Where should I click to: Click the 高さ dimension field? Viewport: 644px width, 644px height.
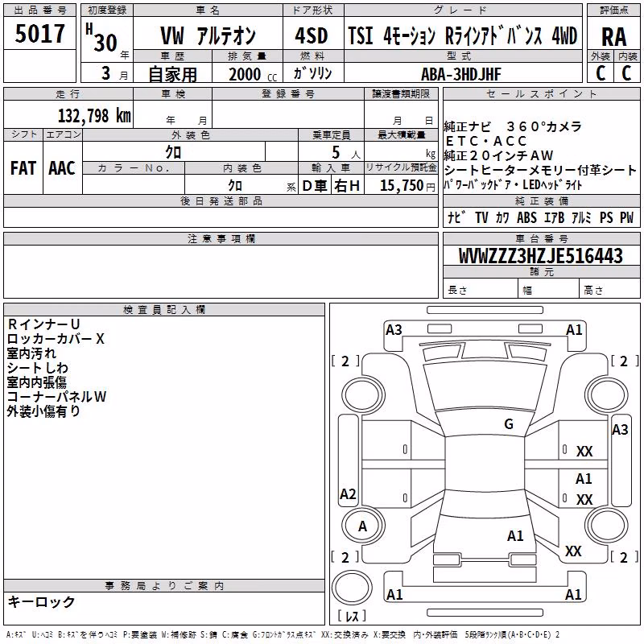(x=610, y=290)
